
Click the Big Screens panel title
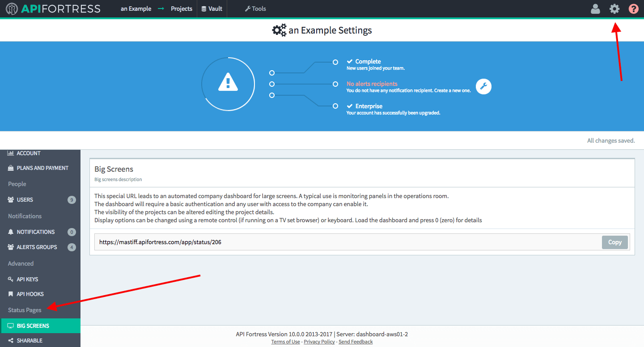coord(114,169)
